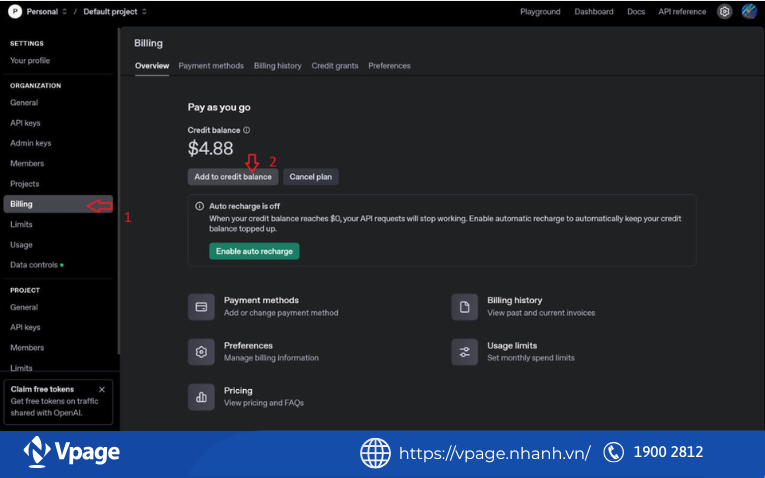Screen dimensions: 765x478
Task: Switch to the Billing history tab
Action: 278,66
